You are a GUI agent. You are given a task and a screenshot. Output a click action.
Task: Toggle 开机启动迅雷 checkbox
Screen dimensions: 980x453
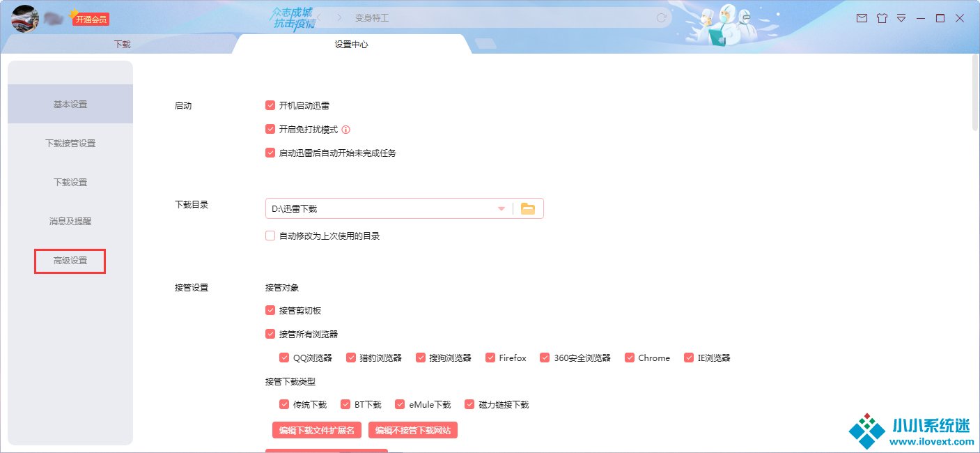270,106
